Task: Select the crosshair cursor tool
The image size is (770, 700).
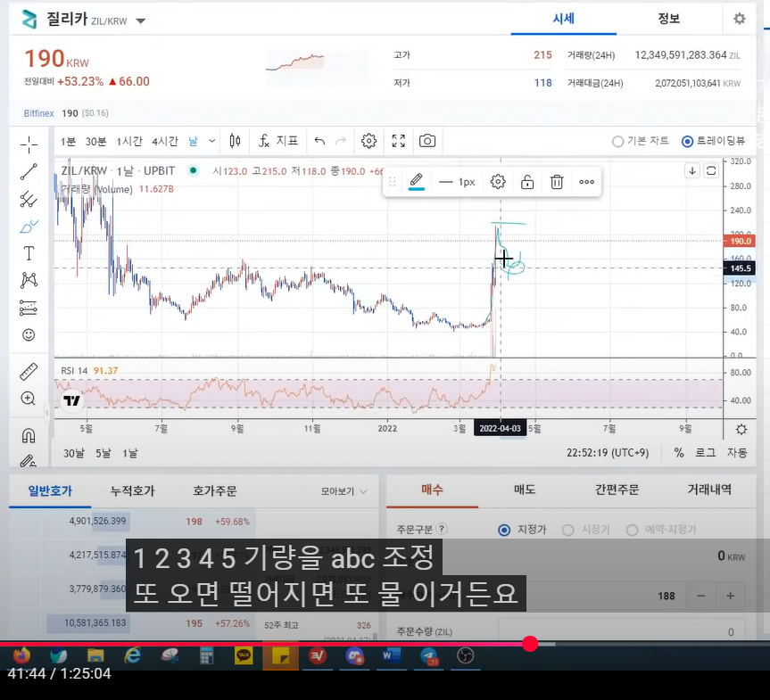Action: pyautogui.click(x=29, y=144)
